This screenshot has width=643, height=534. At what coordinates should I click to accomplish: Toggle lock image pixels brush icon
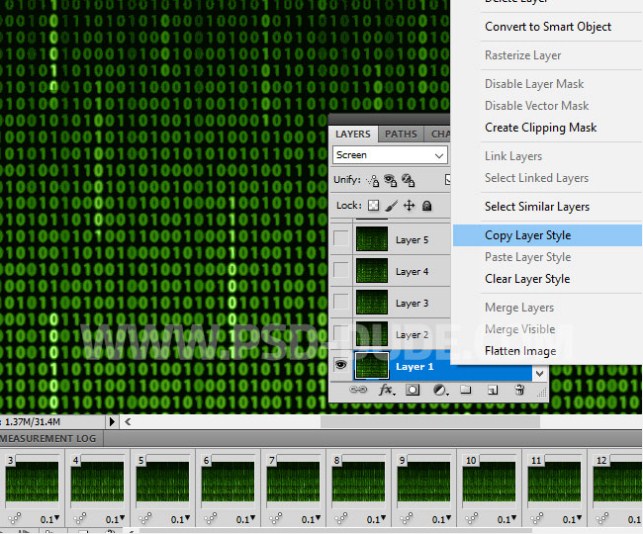coord(391,206)
